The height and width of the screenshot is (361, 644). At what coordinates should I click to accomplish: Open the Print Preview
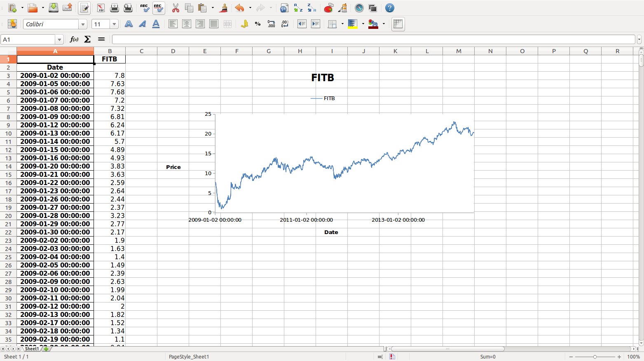(x=128, y=8)
